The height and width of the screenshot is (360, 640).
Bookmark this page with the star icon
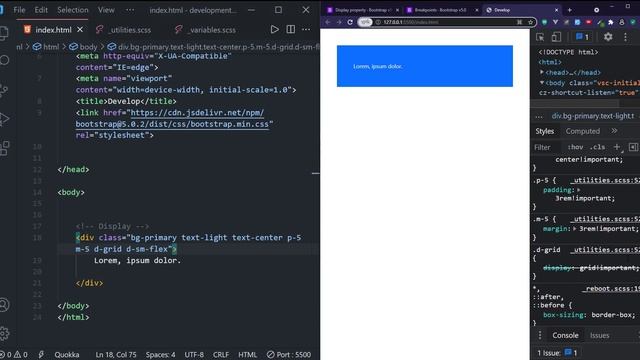pos(531,22)
